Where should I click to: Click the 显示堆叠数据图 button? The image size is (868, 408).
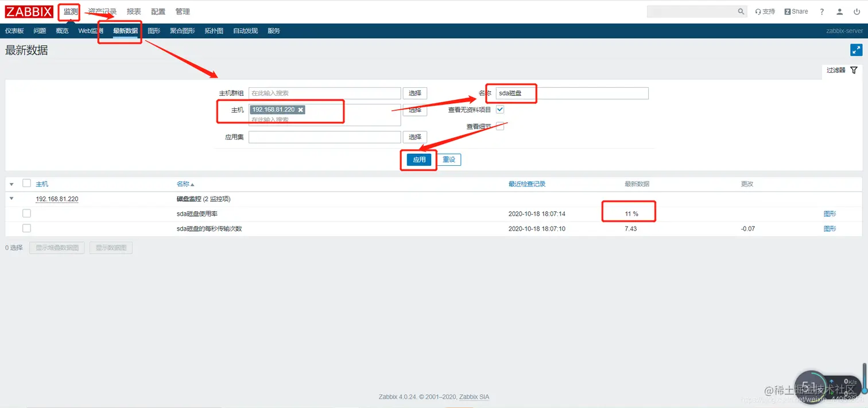tap(57, 248)
